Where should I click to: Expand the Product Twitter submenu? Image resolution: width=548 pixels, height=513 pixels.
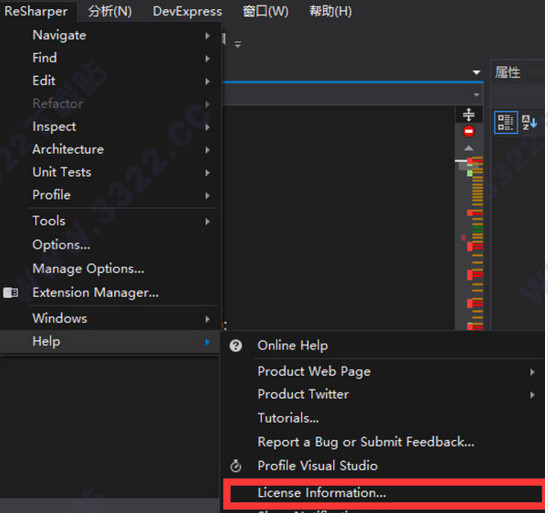pos(383,395)
